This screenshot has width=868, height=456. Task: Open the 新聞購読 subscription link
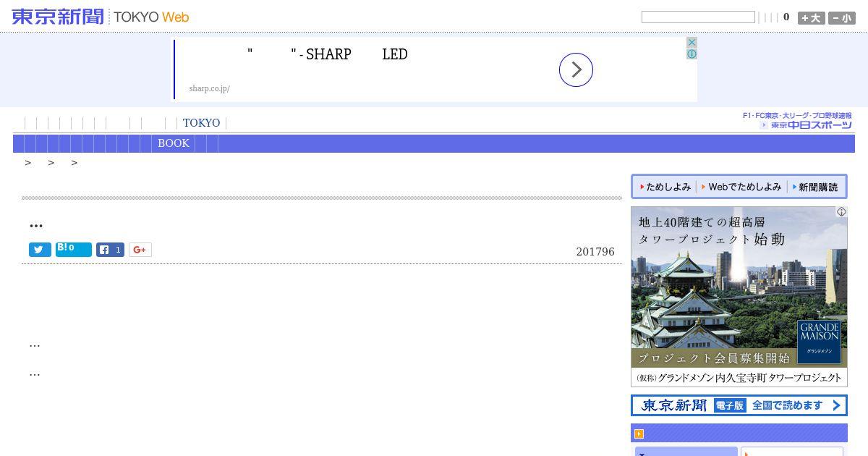tap(815, 187)
